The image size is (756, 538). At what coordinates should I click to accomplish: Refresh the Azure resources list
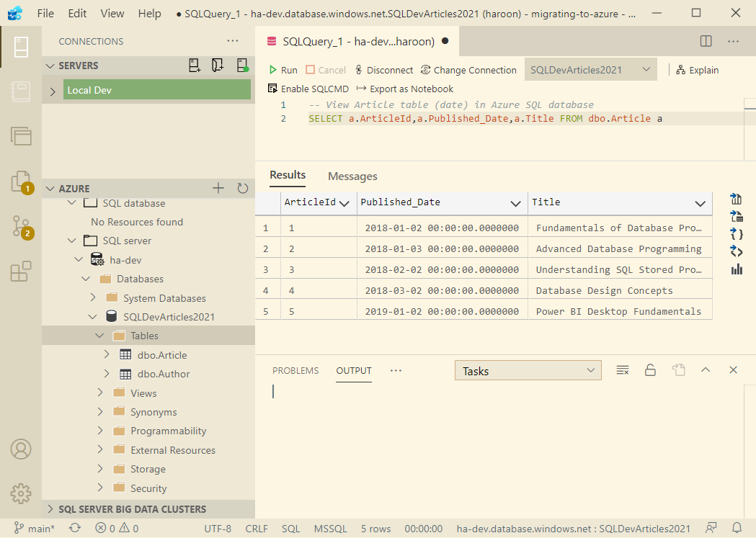click(243, 189)
